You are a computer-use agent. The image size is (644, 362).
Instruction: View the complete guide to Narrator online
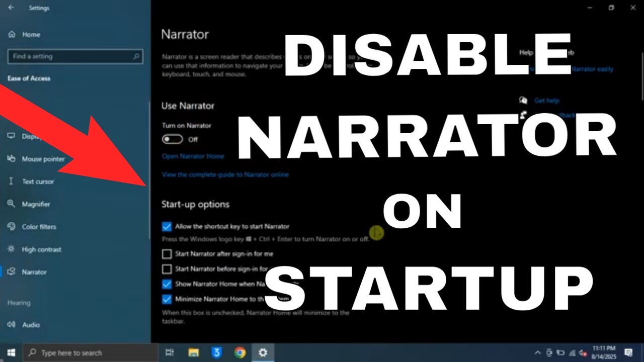[225, 174]
